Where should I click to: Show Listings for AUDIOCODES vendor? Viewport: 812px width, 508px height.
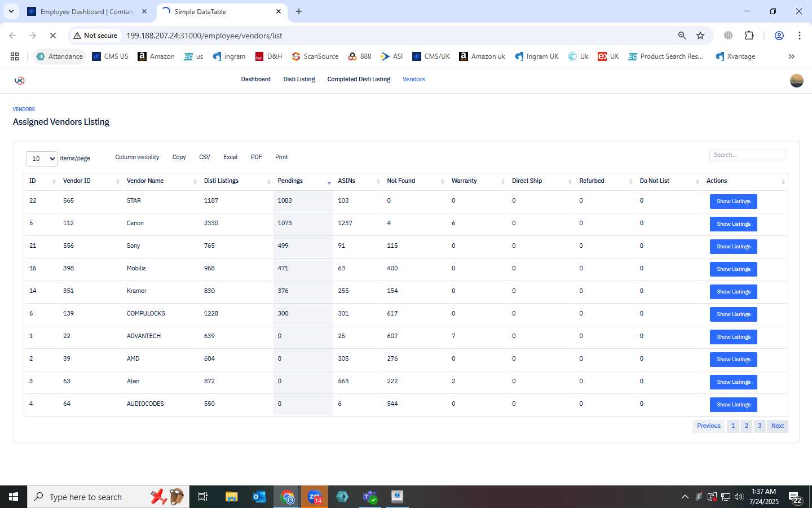pyautogui.click(x=733, y=405)
